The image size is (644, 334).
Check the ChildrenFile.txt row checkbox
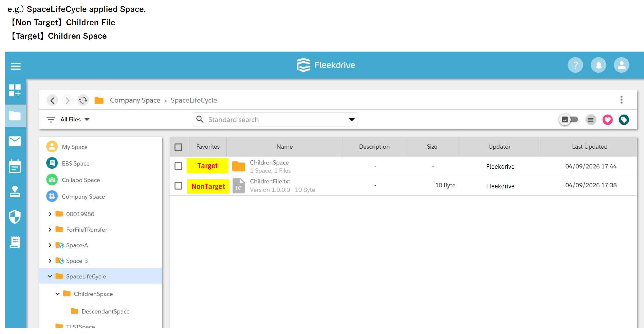178,186
